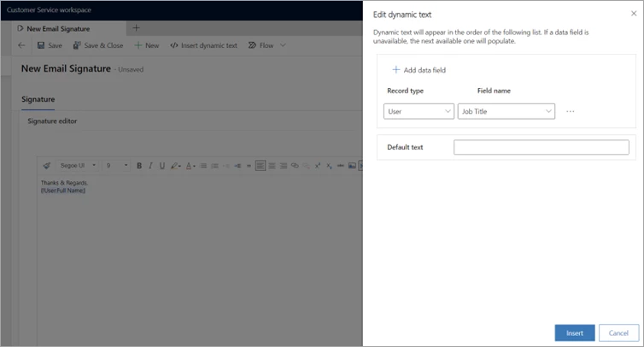The height and width of the screenshot is (347, 644).
Task: Click the Flow command
Action: [x=261, y=45]
